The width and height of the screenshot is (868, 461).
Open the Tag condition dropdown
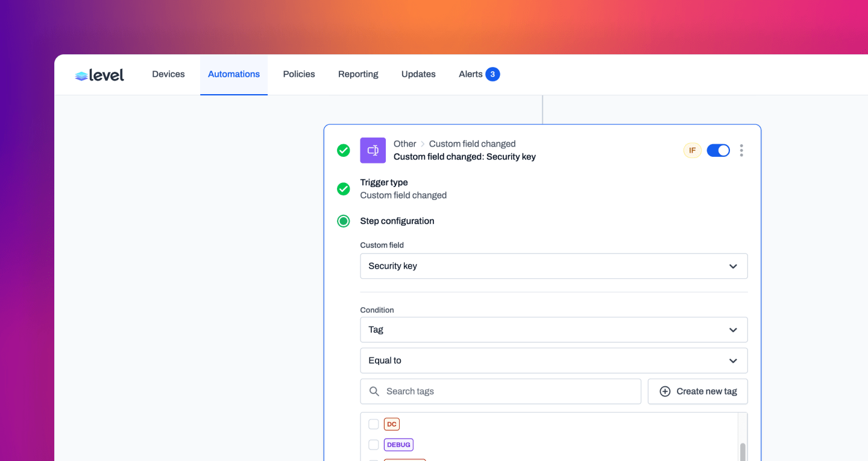coord(554,330)
